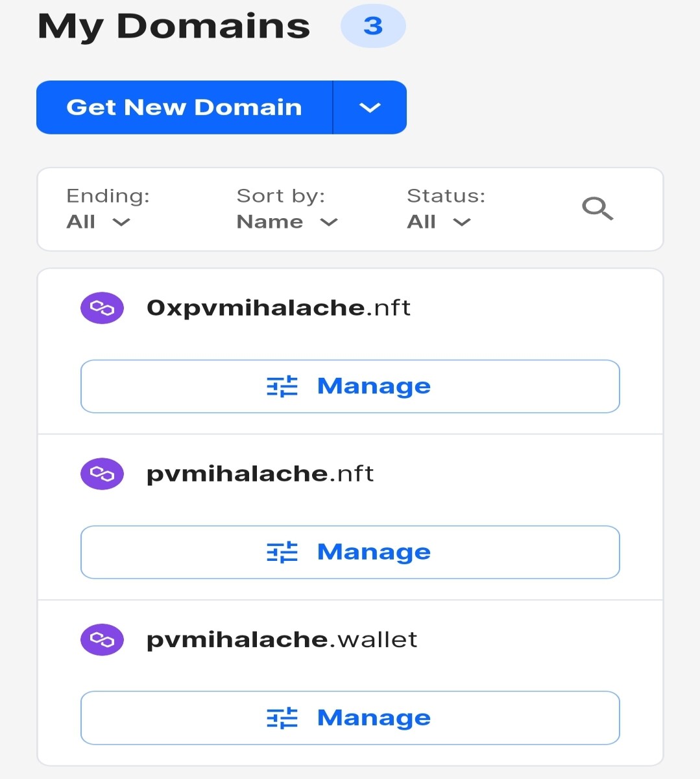Image resolution: width=700 pixels, height=779 pixels.
Task: Manage the 0xpvmihalache.nft domain
Action: click(350, 386)
